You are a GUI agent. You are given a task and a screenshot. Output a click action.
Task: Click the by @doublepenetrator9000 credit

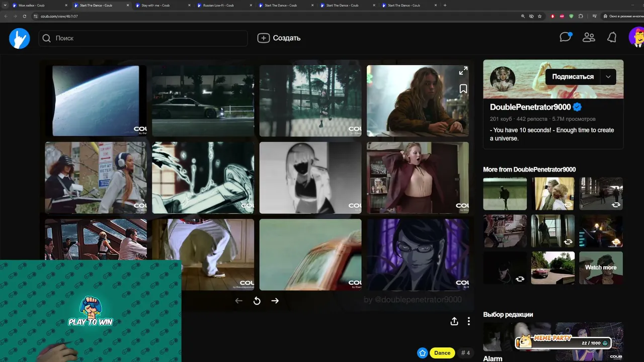click(413, 300)
